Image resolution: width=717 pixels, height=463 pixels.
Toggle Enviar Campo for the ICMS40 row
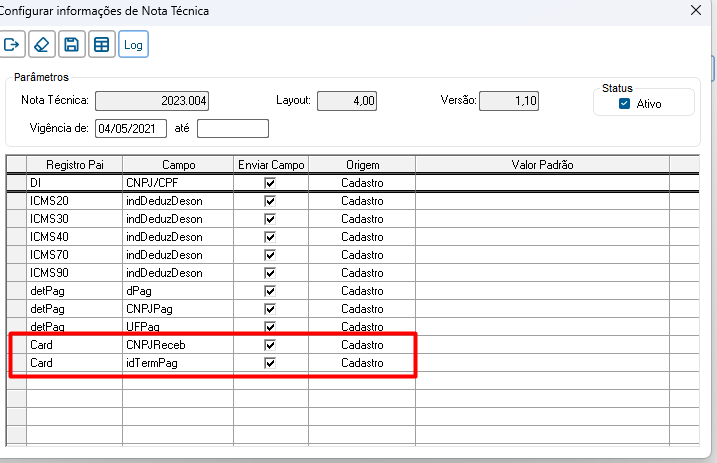click(x=269, y=237)
